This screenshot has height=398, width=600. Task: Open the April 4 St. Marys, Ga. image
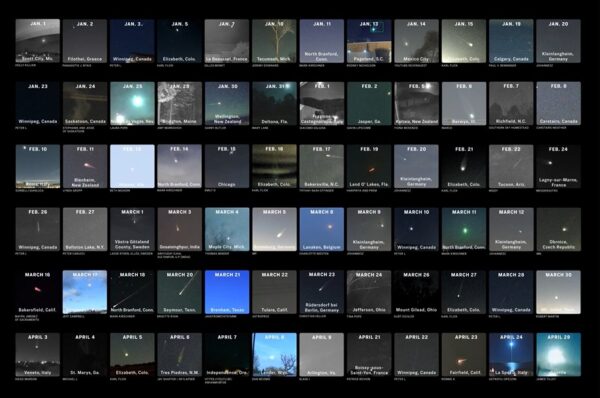pos(85,355)
